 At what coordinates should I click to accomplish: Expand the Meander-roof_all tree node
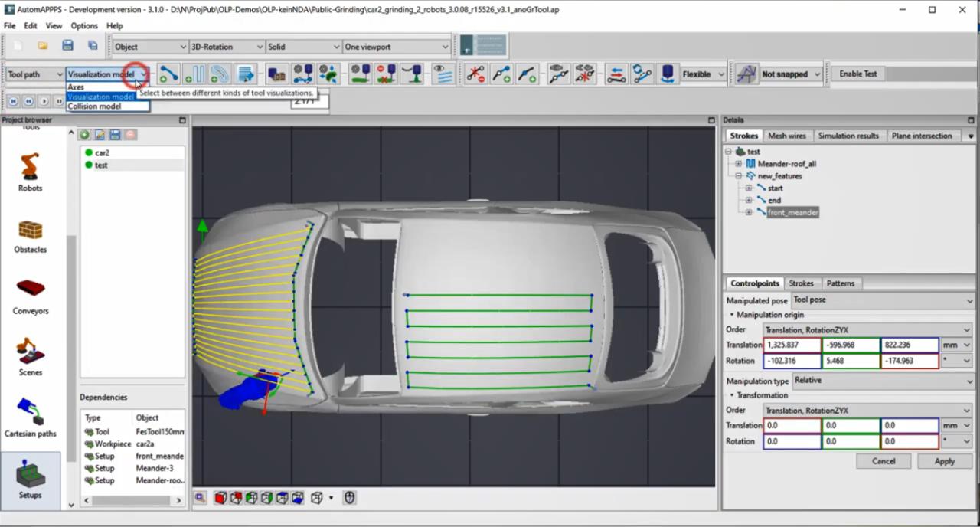(738, 164)
